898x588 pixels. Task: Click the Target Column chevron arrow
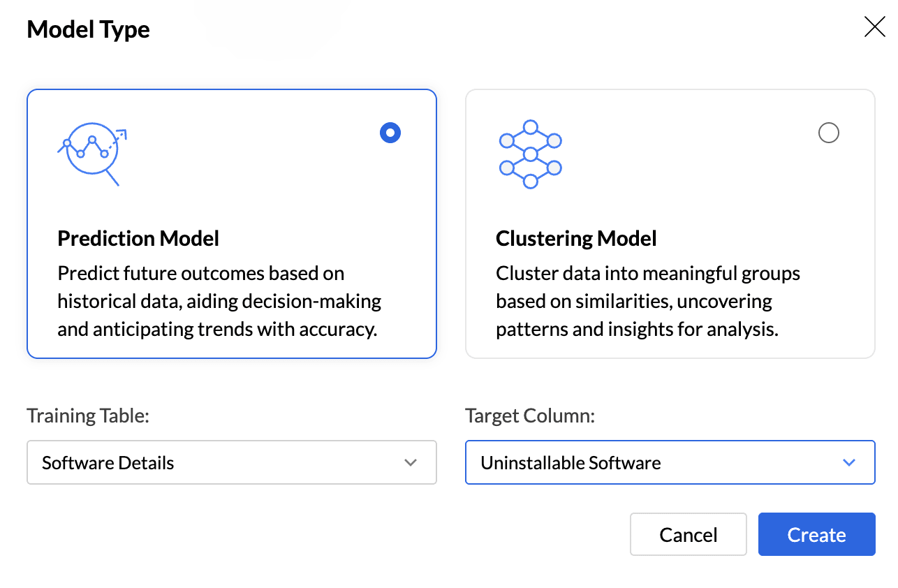(x=849, y=462)
